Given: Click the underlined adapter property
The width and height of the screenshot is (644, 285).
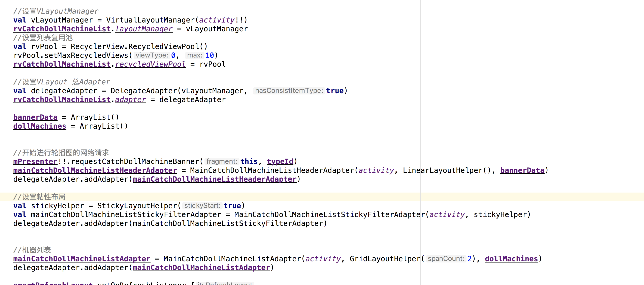Looking at the screenshot, I should tap(130, 100).
